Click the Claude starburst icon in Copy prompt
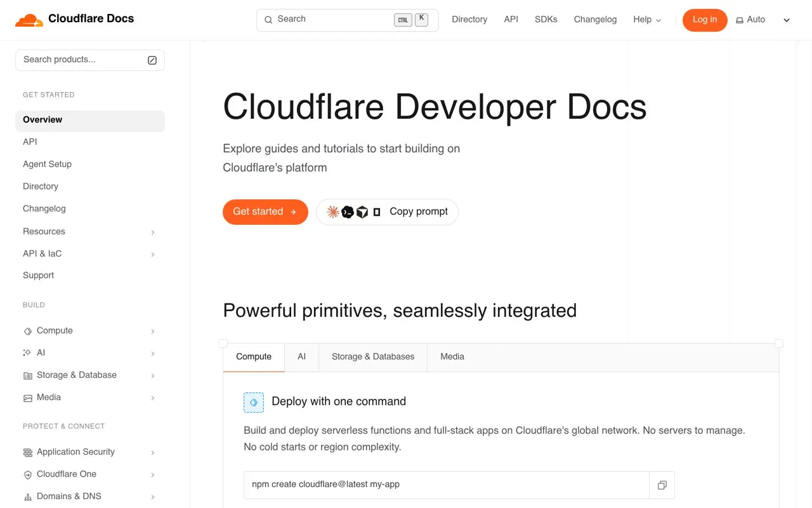Screen dimensions: 812x508 (x=332, y=212)
